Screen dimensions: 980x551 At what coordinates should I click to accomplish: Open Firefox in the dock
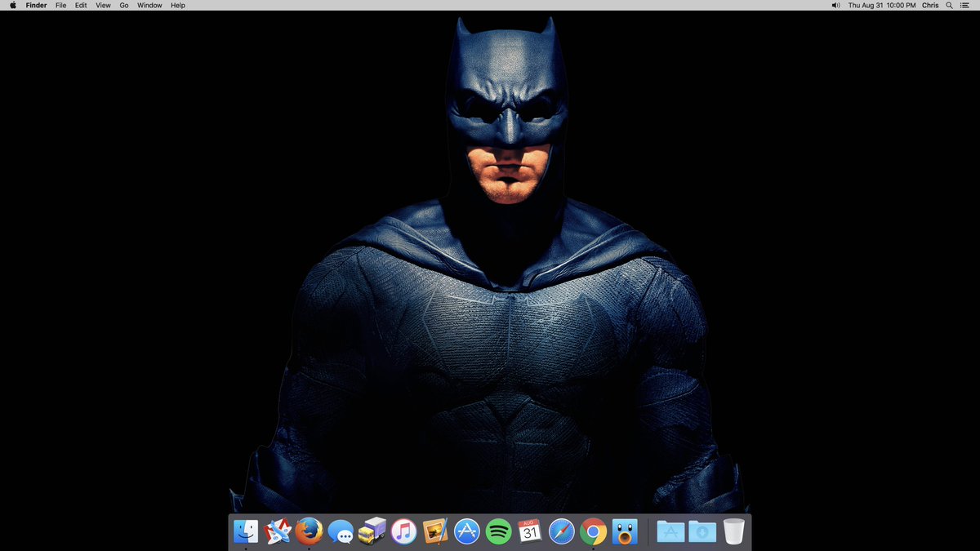pyautogui.click(x=309, y=531)
